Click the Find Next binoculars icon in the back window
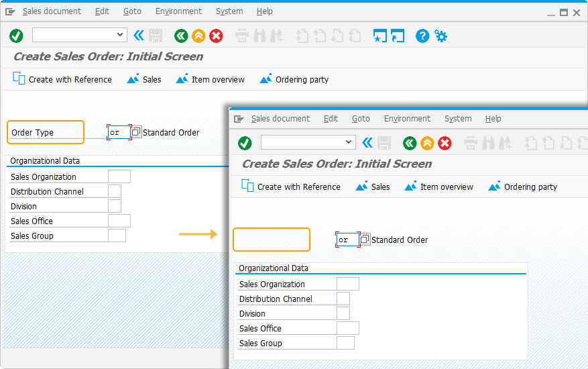 [277, 36]
